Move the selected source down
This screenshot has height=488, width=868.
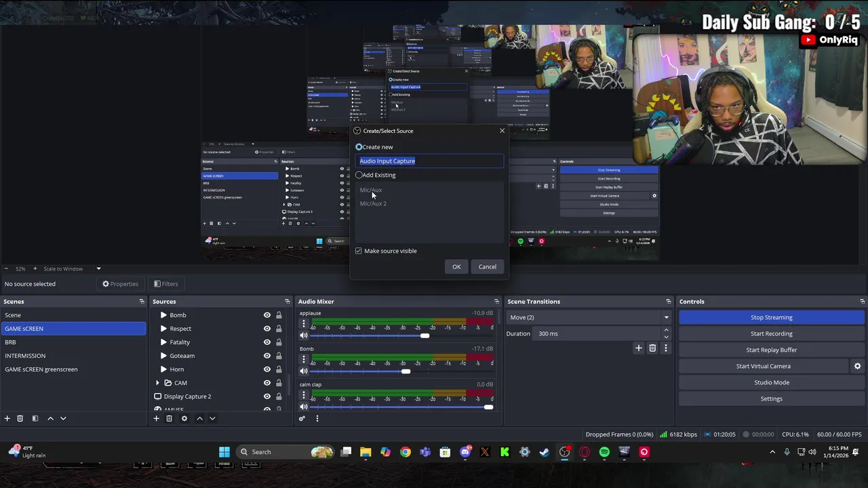[x=212, y=418]
